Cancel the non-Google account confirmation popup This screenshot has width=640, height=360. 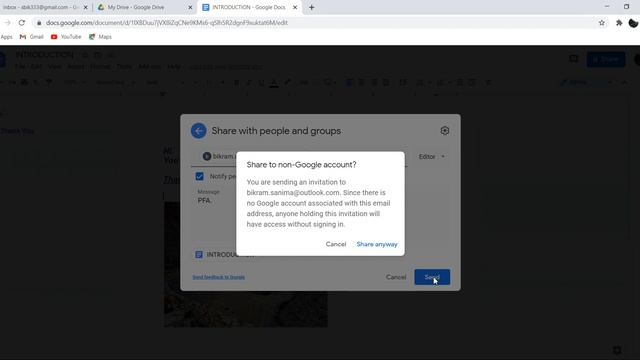pyautogui.click(x=336, y=244)
